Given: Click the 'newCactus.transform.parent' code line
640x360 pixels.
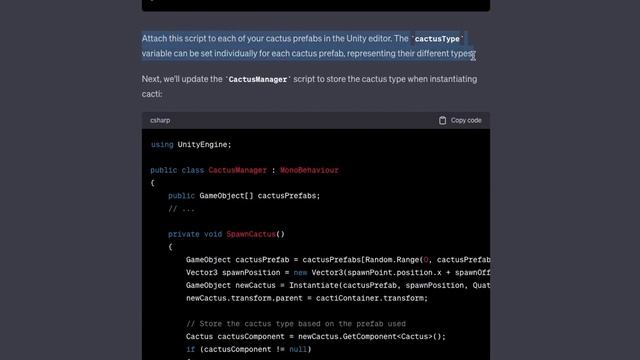Looking at the screenshot, I should (307, 298).
